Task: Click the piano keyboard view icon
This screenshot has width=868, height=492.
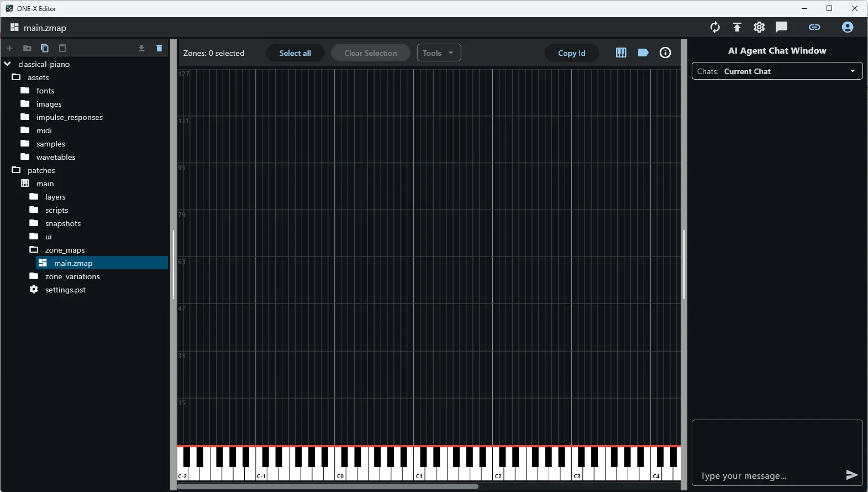Action: pos(621,53)
